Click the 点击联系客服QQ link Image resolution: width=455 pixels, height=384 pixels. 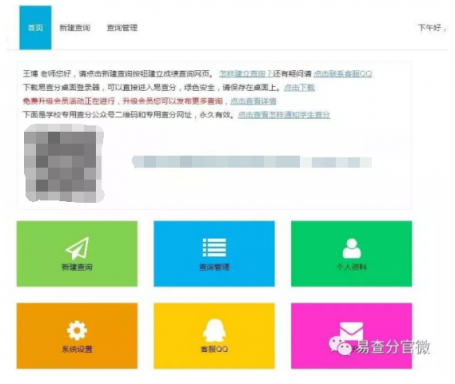coord(343,74)
